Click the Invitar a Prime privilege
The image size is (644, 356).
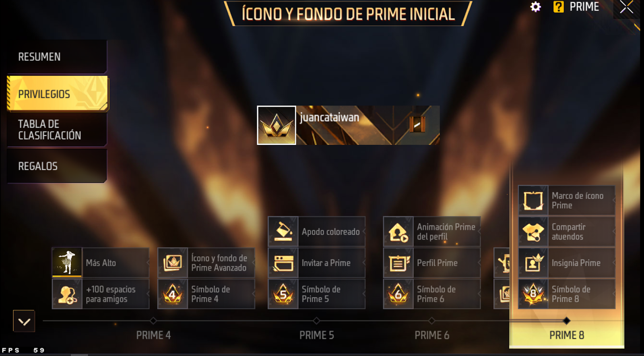(317, 263)
